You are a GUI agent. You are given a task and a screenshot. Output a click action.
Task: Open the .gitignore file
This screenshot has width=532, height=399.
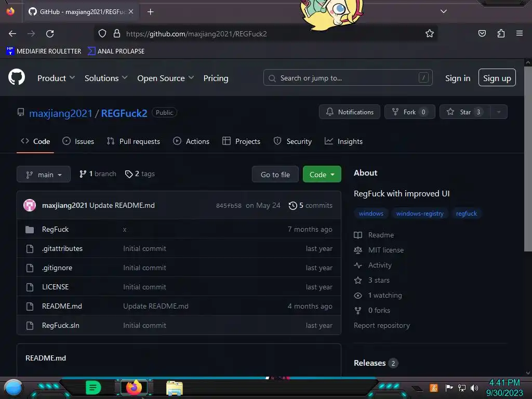tap(57, 268)
